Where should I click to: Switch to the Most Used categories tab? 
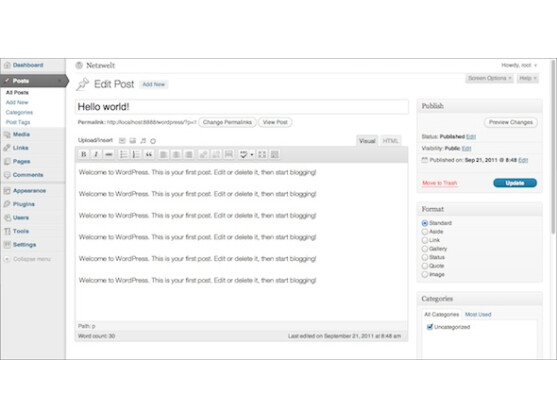pos(478,315)
